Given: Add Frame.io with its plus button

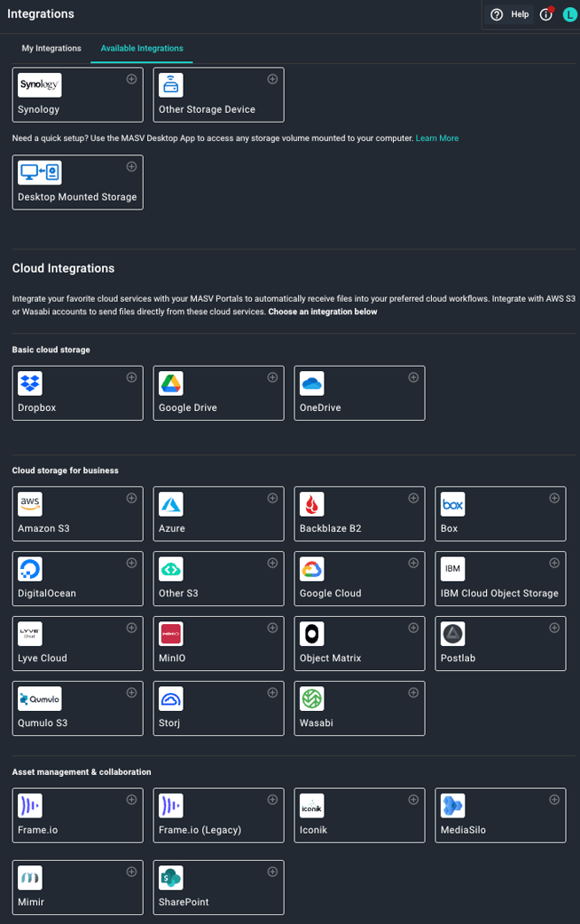Looking at the screenshot, I should tap(132, 800).
